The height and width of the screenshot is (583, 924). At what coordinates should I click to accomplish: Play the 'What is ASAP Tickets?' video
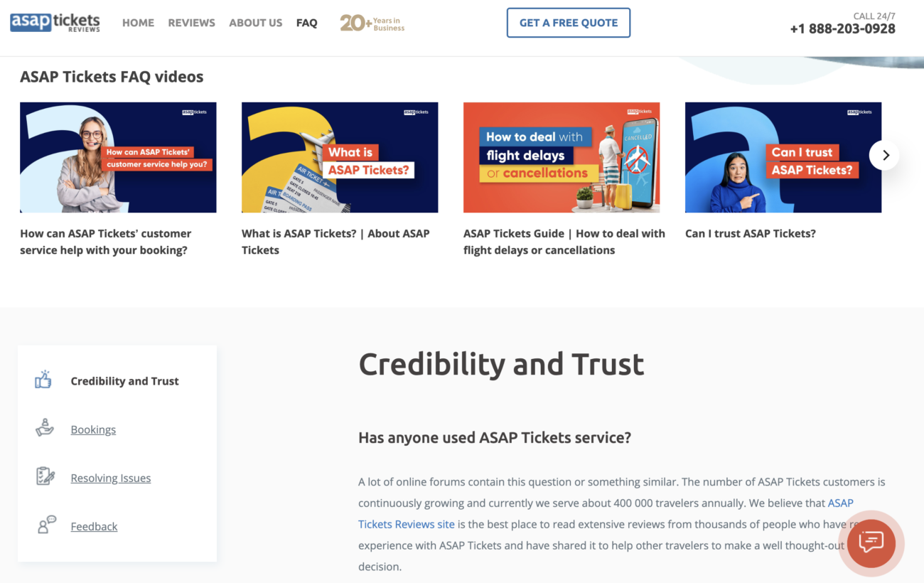340,157
